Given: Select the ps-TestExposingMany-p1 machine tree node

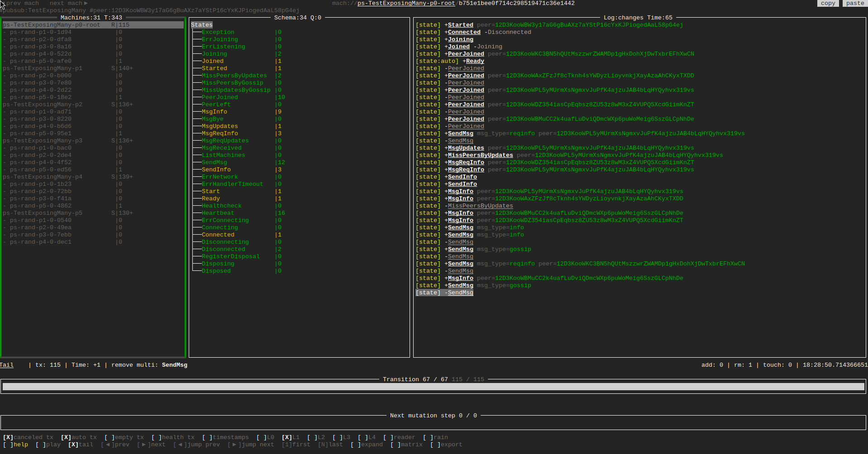Looking at the screenshot, I should point(43,68).
